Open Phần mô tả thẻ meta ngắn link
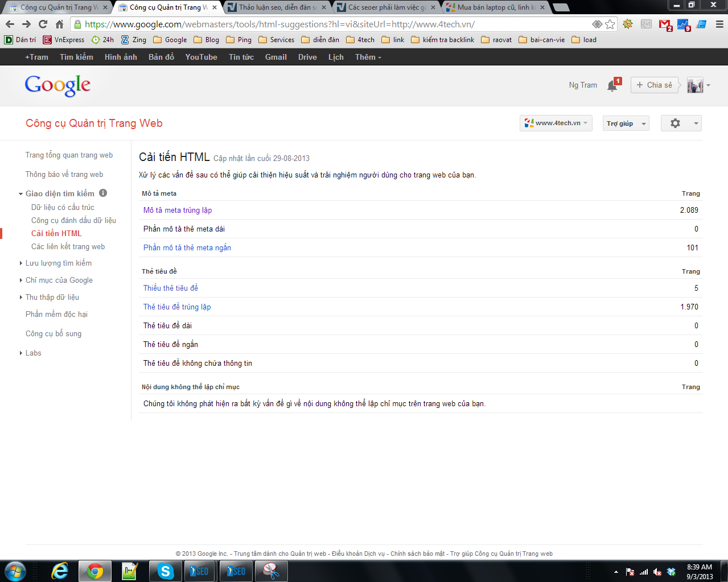Viewport: 728px width, 582px height. point(187,247)
